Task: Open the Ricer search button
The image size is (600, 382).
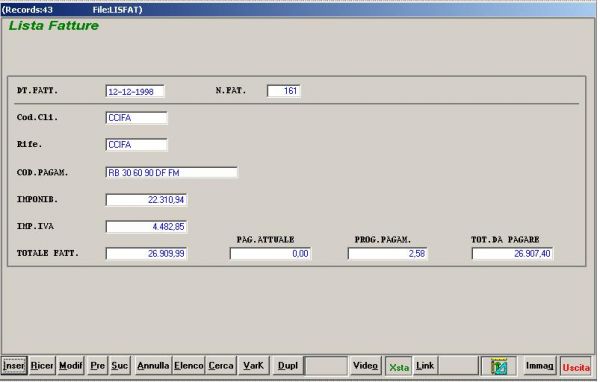Action: click(42, 366)
